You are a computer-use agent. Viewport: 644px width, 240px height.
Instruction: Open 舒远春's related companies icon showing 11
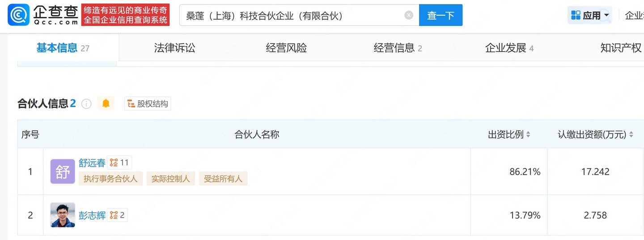click(x=119, y=163)
